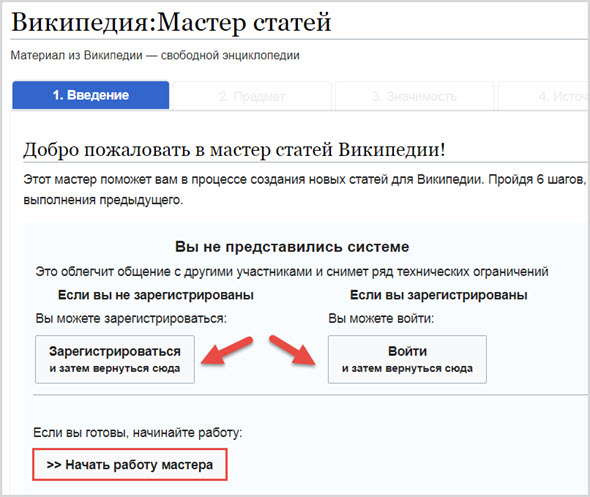Click the line 'Это облегчит общение с другими участниками'
590x497 pixels.
click(292, 271)
